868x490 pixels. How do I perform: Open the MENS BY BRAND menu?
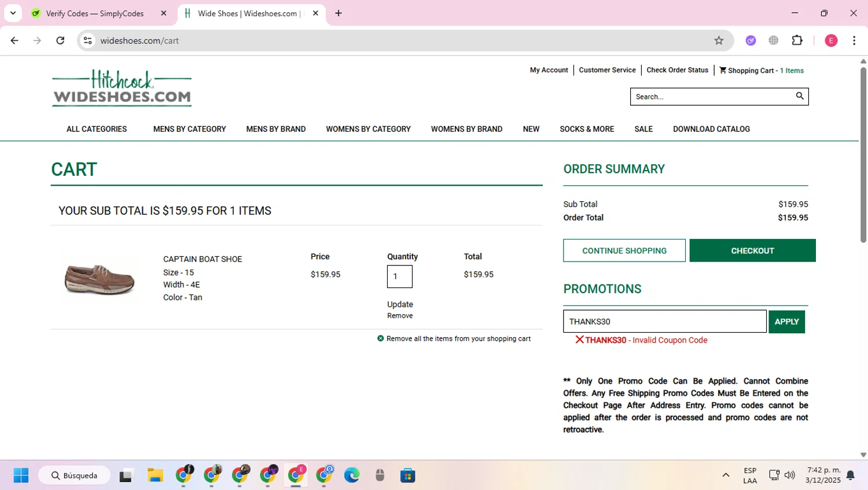pyautogui.click(x=276, y=129)
